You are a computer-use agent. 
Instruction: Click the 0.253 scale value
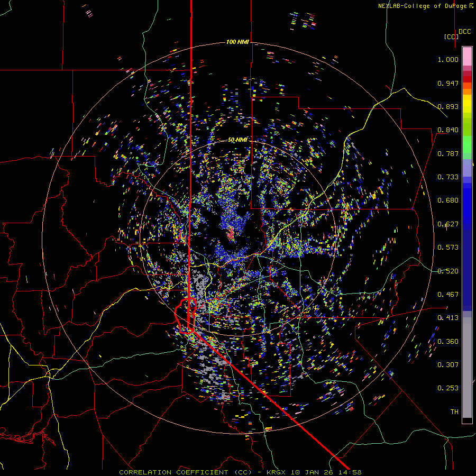click(448, 388)
